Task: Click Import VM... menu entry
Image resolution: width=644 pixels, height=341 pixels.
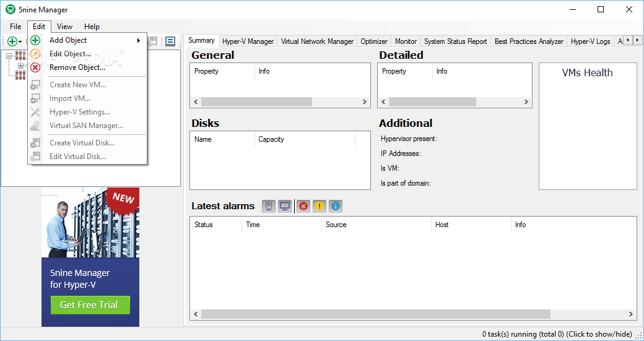Action: click(87, 98)
